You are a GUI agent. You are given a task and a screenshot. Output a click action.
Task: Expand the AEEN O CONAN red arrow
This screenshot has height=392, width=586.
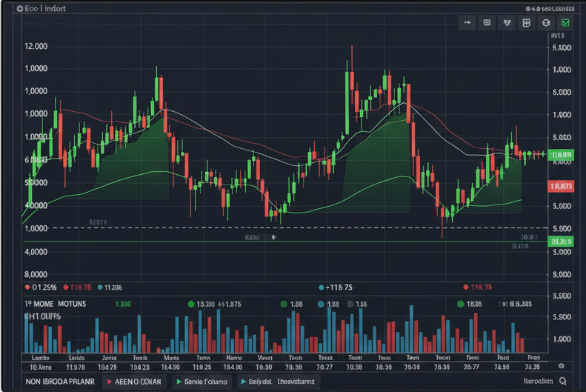[109, 382]
